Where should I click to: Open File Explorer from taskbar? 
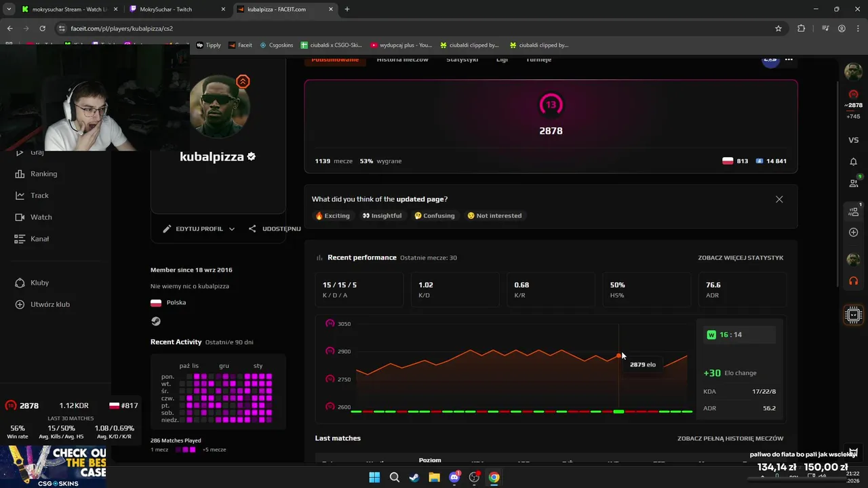click(x=434, y=477)
